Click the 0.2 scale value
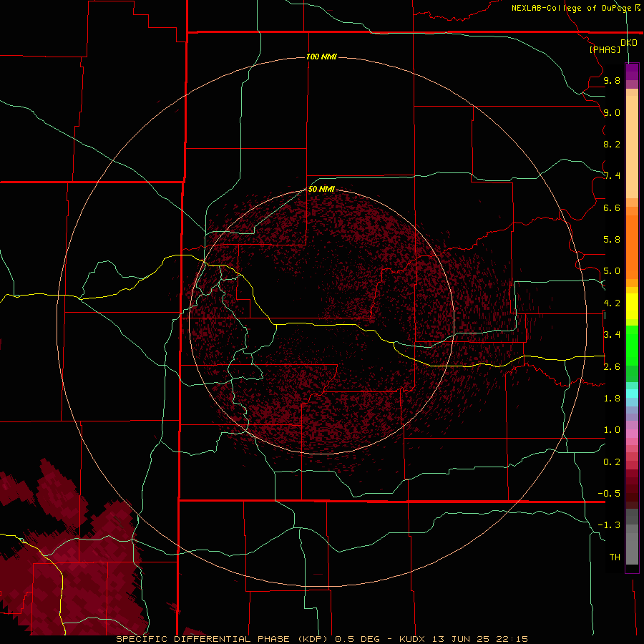The image size is (644, 644). pos(612,462)
